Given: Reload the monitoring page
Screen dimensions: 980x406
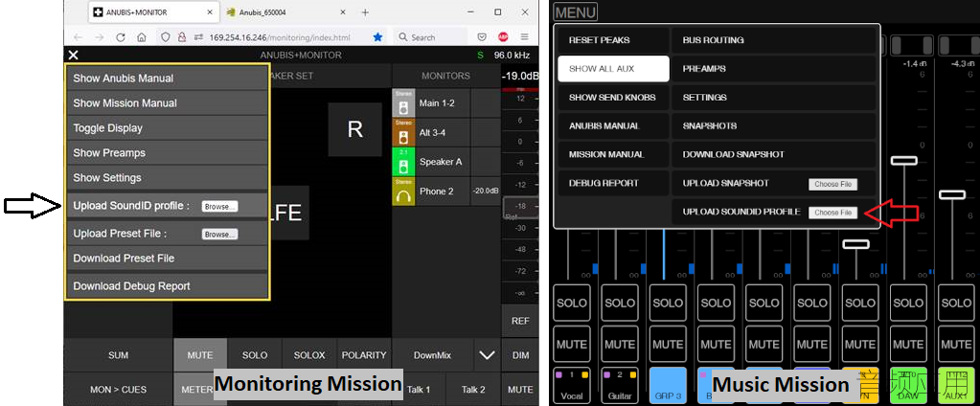Looking at the screenshot, I should click(121, 37).
